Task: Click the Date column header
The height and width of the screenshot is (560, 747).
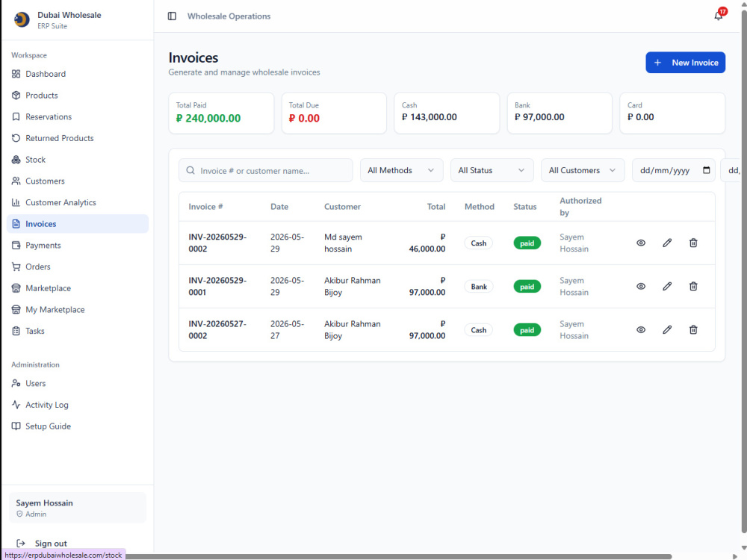Action: tap(279, 207)
